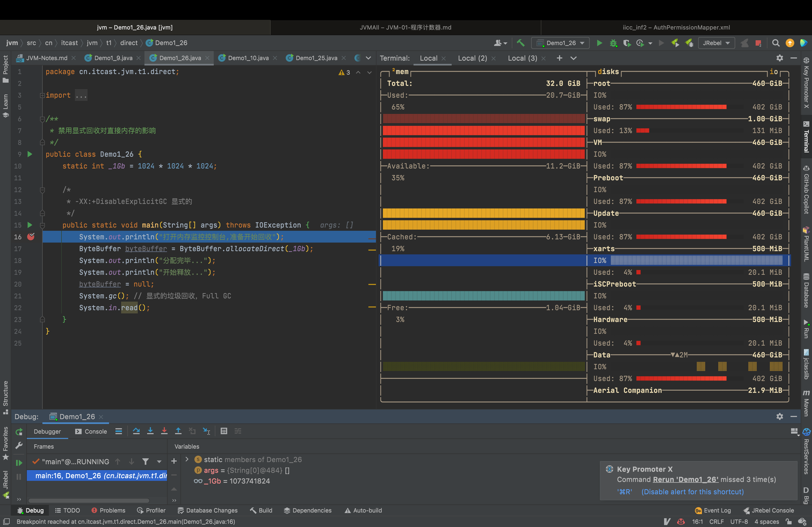This screenshot has height=527, width=812.
Task: Toggle code folding at main method line 15
Action: [42, 225]
